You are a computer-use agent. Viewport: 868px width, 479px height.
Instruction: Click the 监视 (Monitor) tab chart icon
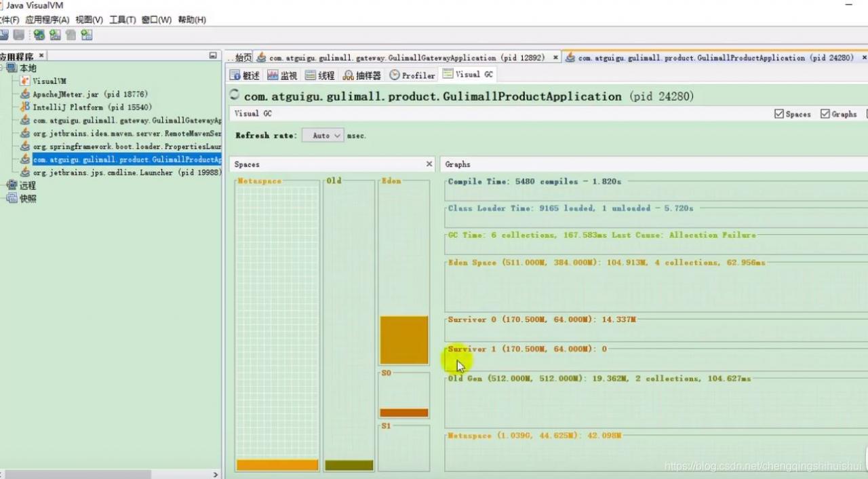coord(273,75)
